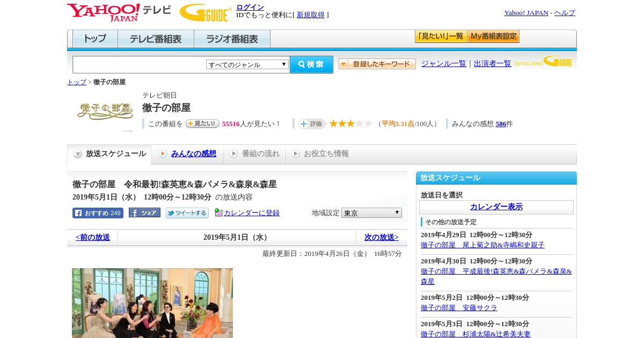
Task: Open the 586 reviews link
Action: (x=501, y=124)
